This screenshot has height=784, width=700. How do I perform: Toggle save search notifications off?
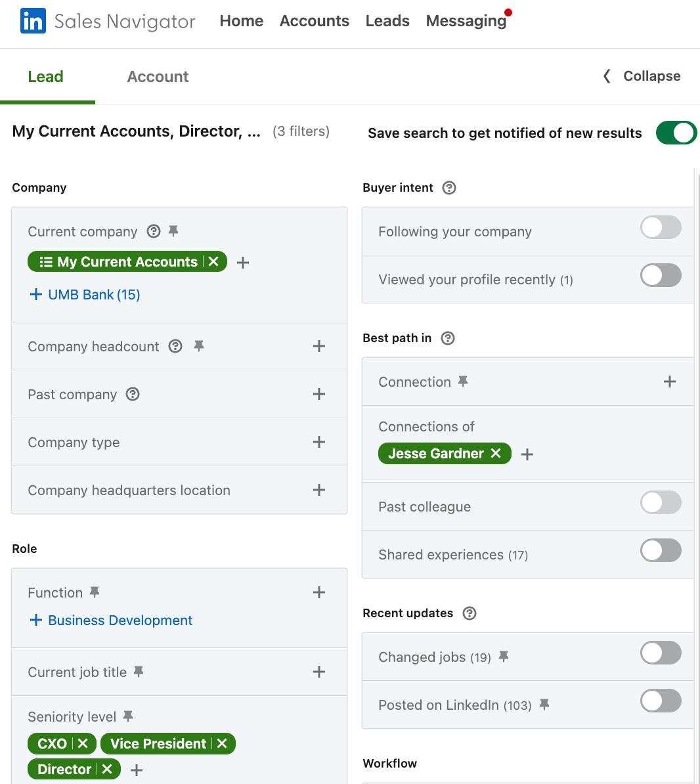tap(676, 133)
